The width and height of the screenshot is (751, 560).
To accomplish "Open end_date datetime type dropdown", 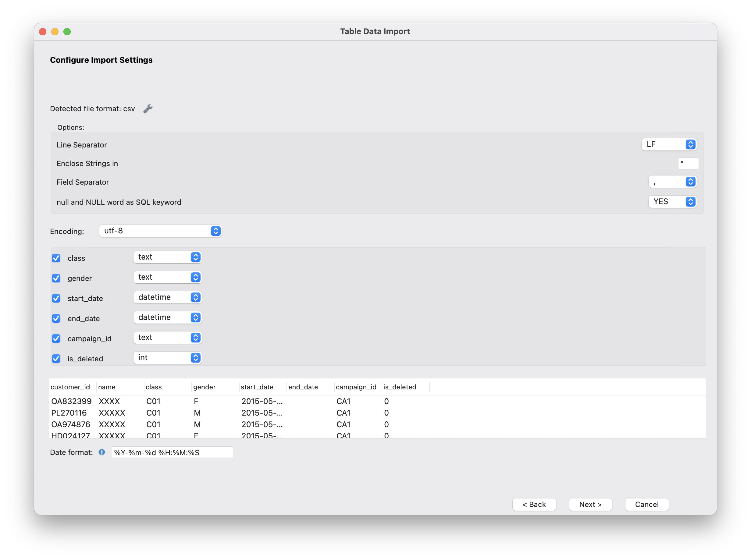I will (x=168, y=317).
